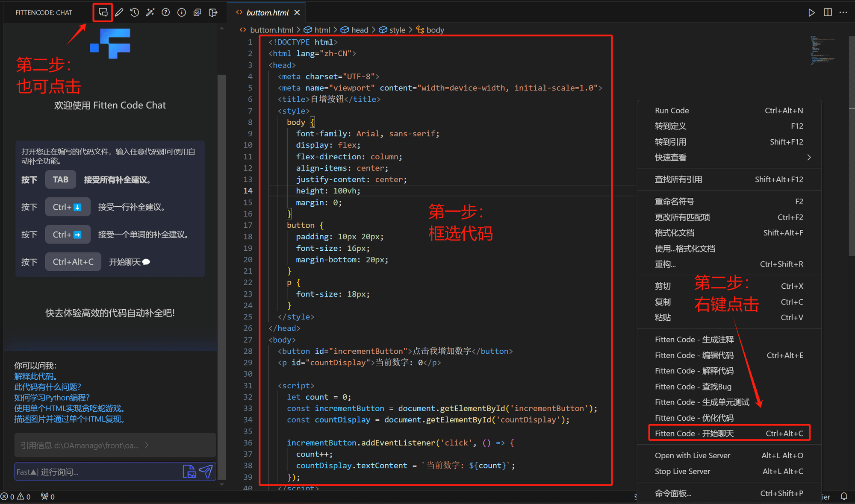
Task: Choose Run Code from context menu
Action: point(729,111)
